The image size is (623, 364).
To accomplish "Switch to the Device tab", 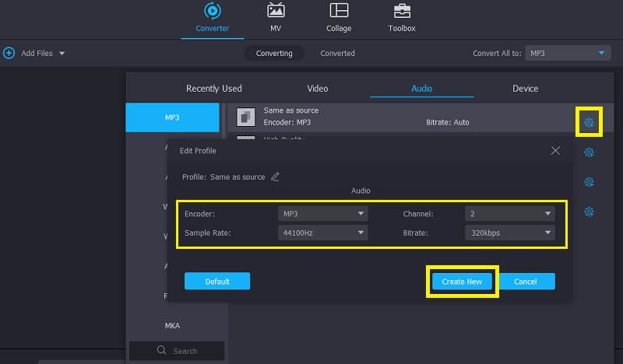I will click(x=525, y=89).
